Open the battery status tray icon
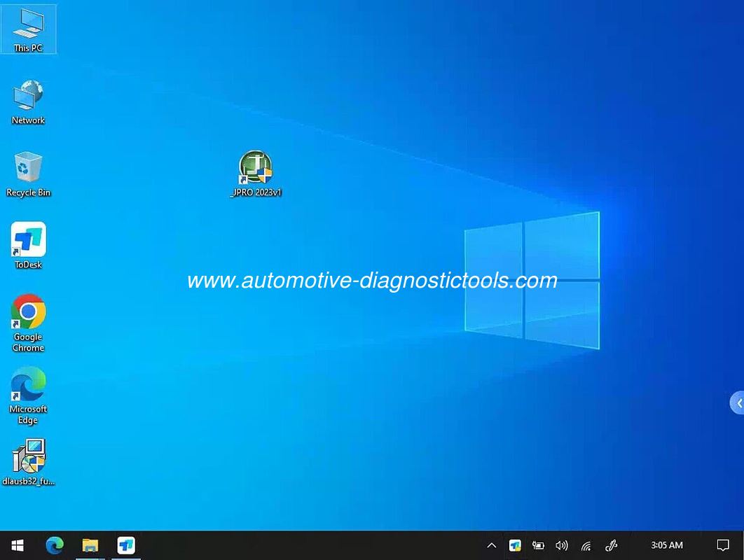 point(538,545)
